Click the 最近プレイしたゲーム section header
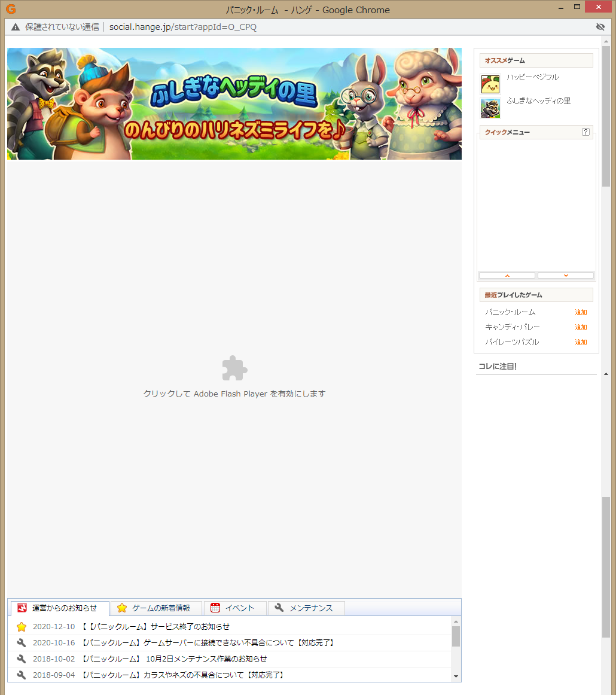 coord(536,295)
